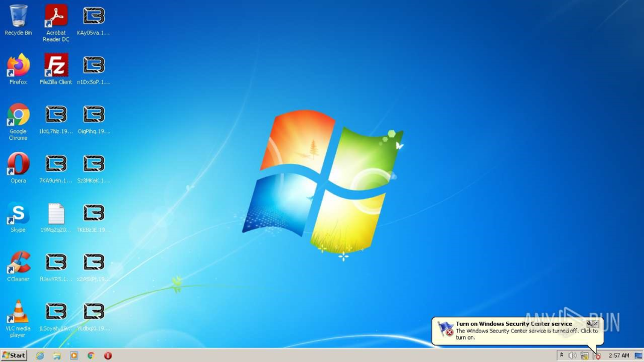Click the balloon's flag warning icon
The height and width of the screenshot is (362, 644).
445,329
